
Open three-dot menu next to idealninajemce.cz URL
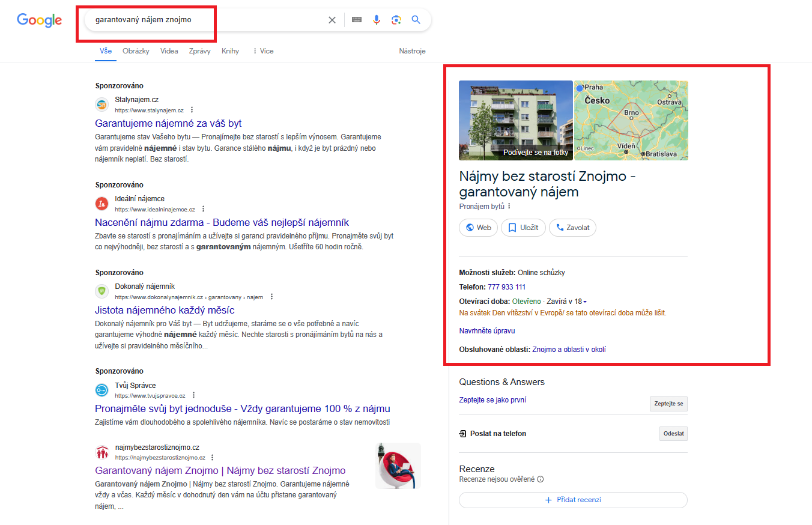[x=204, y=209]
